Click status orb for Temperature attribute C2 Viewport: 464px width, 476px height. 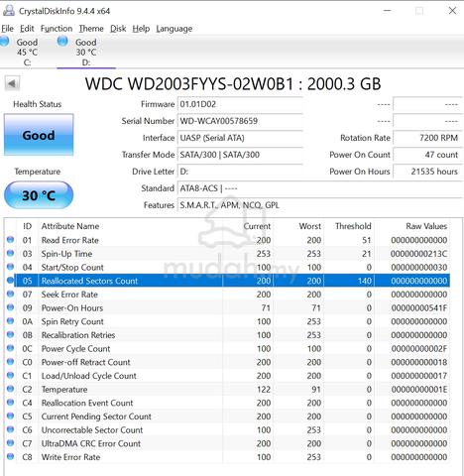(10, 389)
